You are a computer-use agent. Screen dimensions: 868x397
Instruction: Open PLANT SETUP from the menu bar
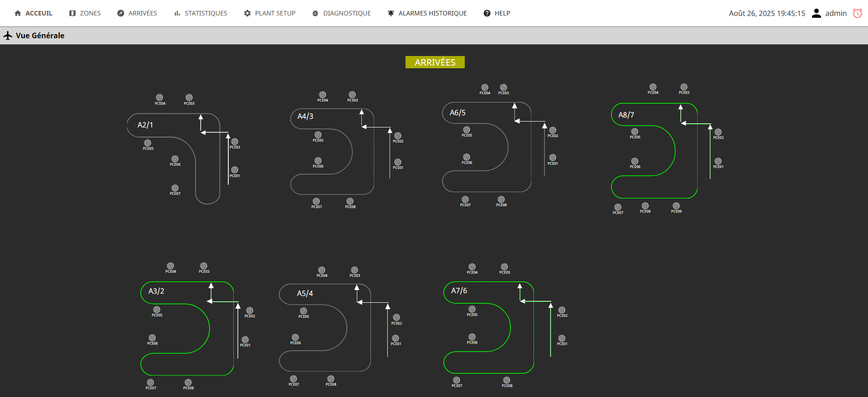pyautogui.click(x=270, y=13)
